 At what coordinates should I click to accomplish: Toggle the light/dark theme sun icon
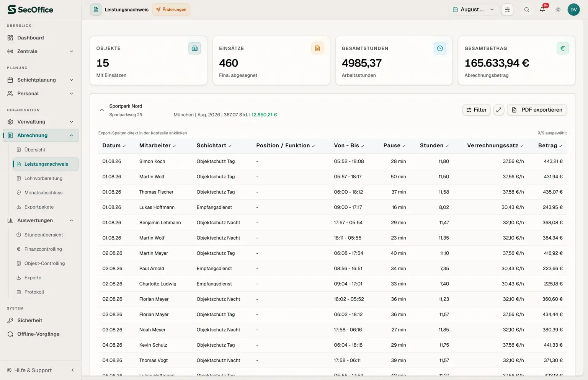[x=558, y=10]
